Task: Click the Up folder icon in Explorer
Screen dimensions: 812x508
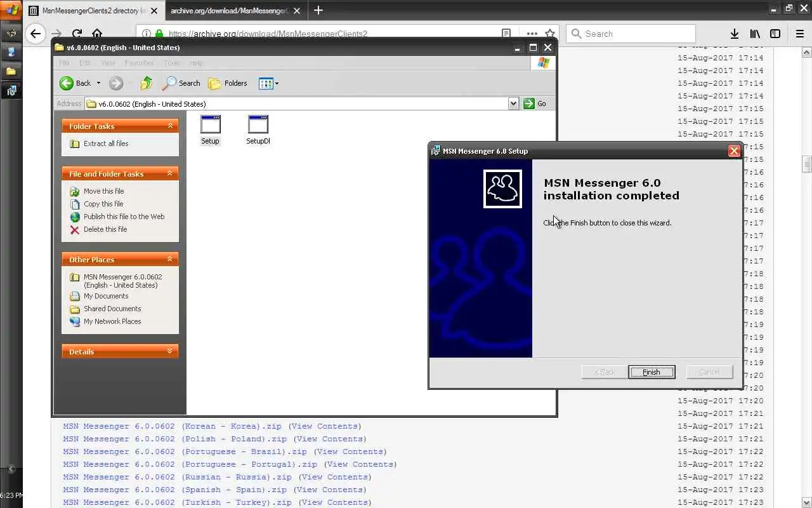Action: (x=147, y=83)
